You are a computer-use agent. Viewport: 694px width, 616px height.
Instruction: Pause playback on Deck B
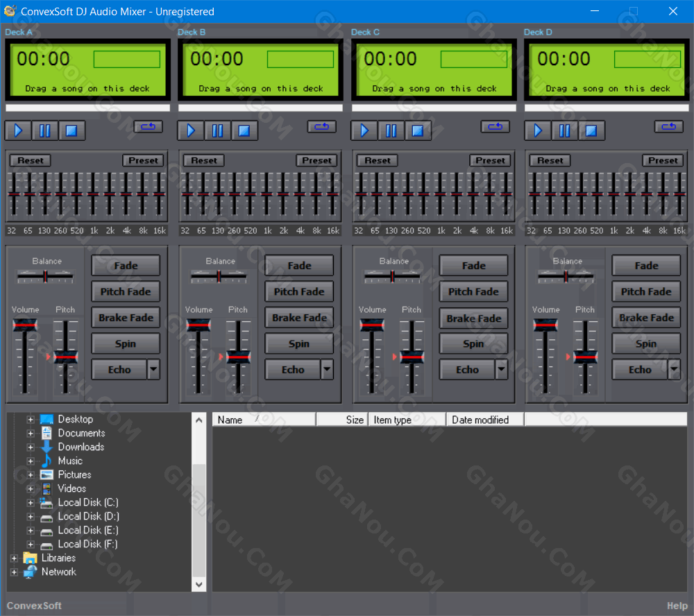click(217, 130)
